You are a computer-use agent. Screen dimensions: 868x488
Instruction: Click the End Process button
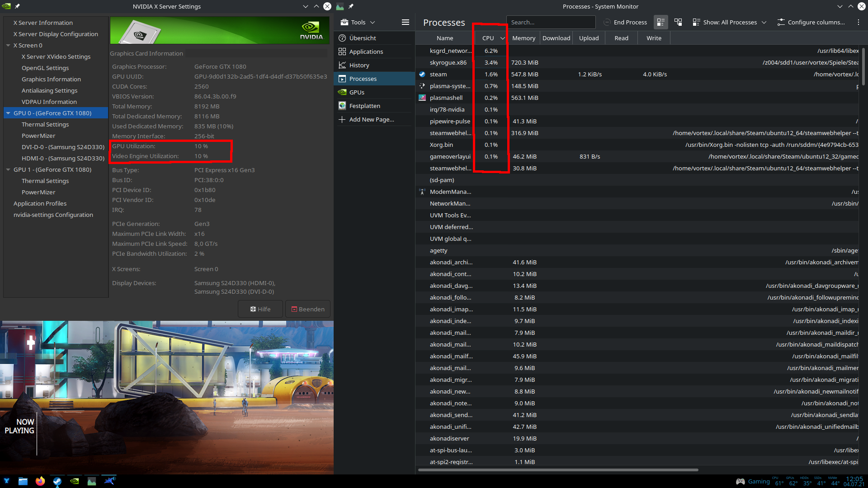point(625,22)
